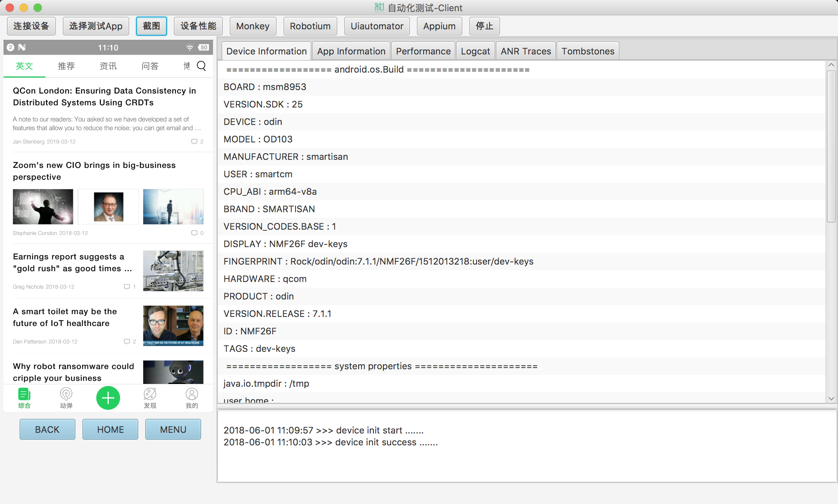Open the ANR Traces tab
The image size is (838, 504).
(525, 51)
